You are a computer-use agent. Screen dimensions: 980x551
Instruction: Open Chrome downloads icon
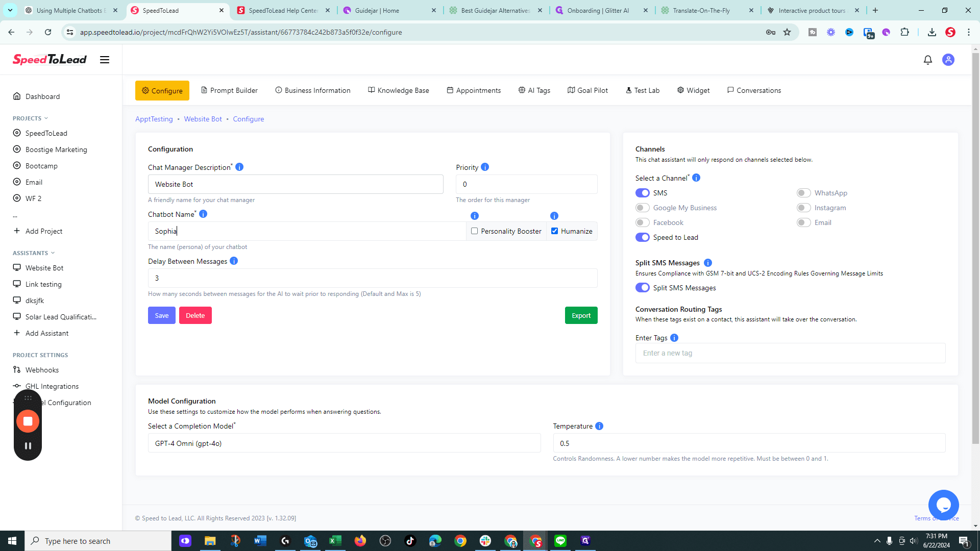[932, 32]
